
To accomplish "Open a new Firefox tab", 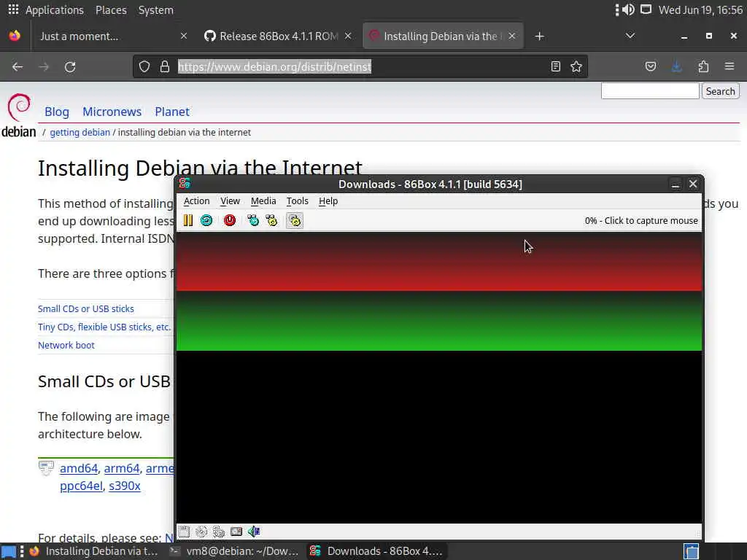I will pyautogui.click(x=539, y=36).
